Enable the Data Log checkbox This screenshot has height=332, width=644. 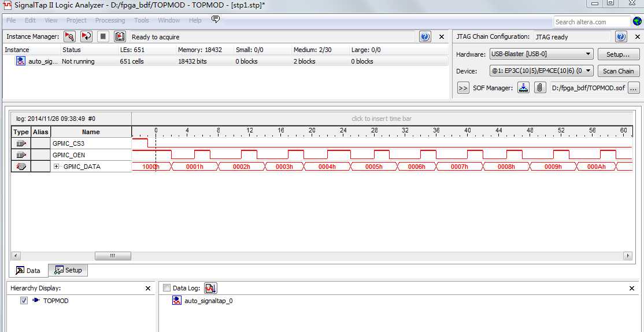coord(166,288)
